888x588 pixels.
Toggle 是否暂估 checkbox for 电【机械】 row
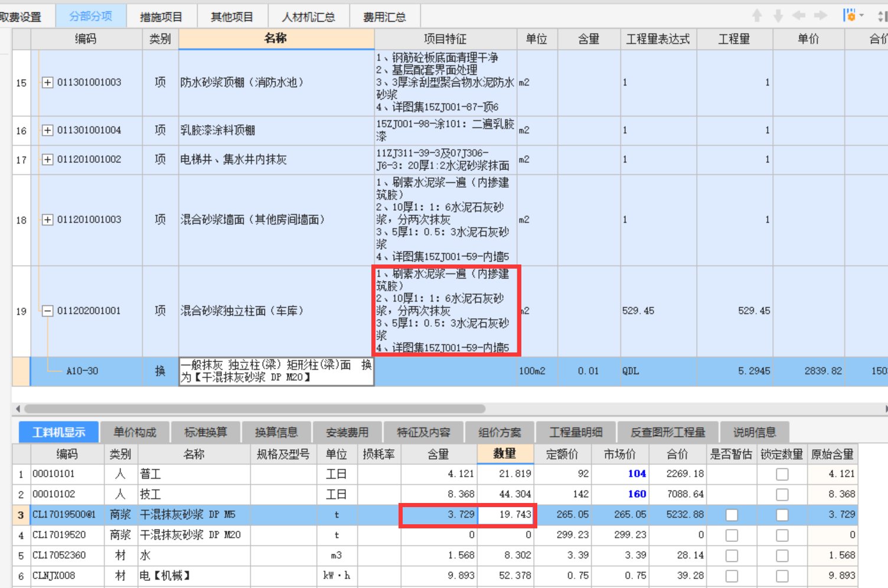(732, 576)
